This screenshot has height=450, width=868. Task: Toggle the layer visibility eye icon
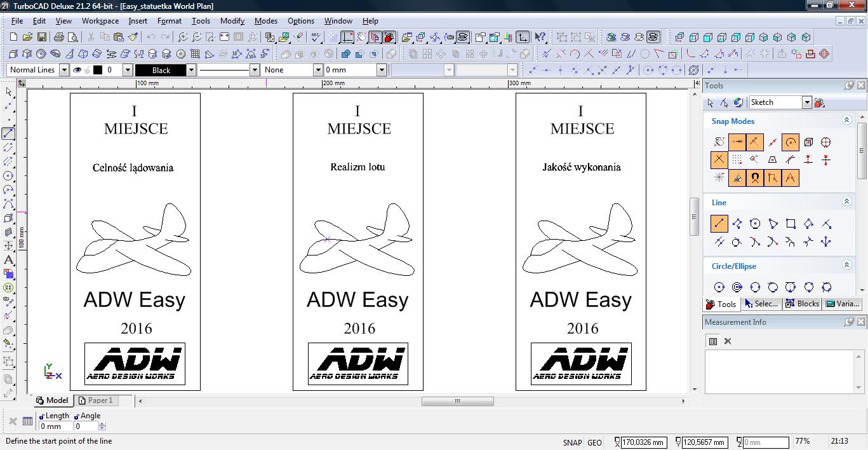tap(77, 70)
